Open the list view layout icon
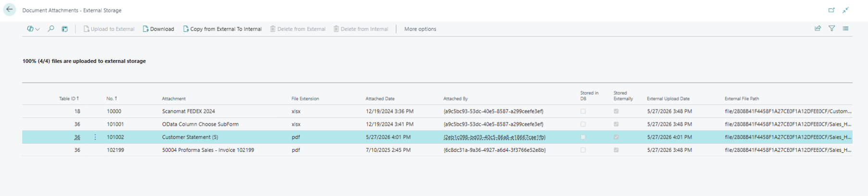The height and width of the screenshot is (196, 868). click(845, 28)
